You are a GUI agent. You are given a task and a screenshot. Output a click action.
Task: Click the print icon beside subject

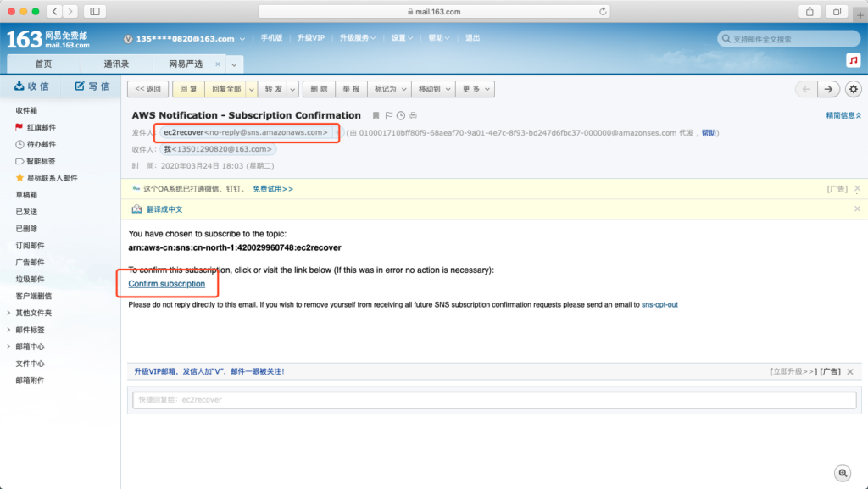[x=413, y=115]
